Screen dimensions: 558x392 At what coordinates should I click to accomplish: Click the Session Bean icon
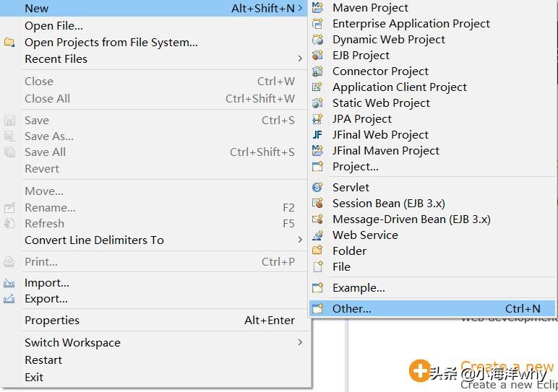(317, 204)
